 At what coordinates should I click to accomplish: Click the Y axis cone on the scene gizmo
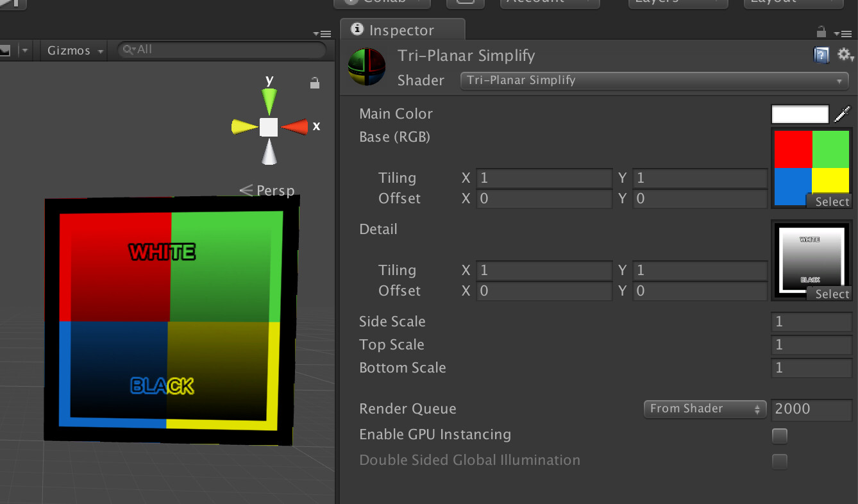(269, 97)
